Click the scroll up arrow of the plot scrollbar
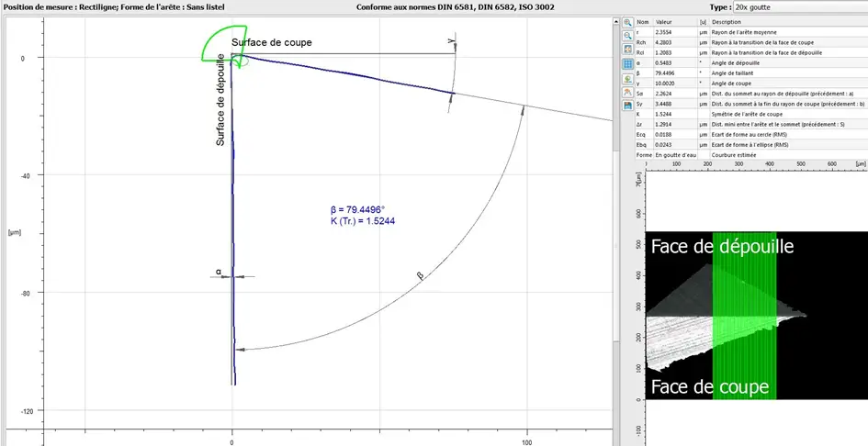868x446 pixels. [616, 21]
